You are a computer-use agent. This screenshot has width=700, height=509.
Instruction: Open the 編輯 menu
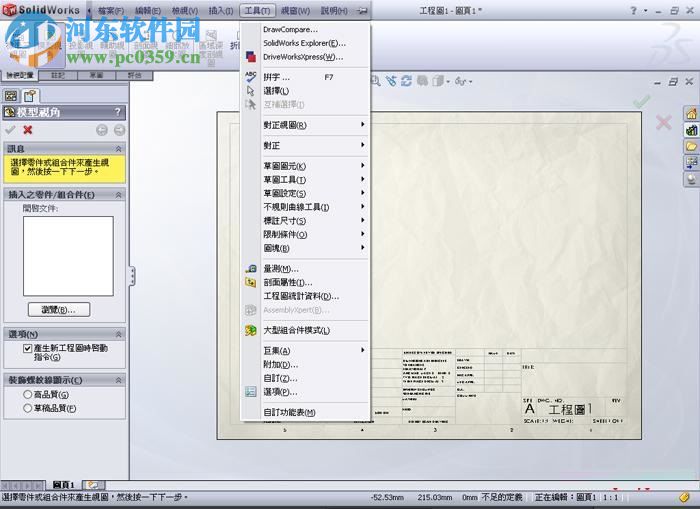tap(148, 10)
